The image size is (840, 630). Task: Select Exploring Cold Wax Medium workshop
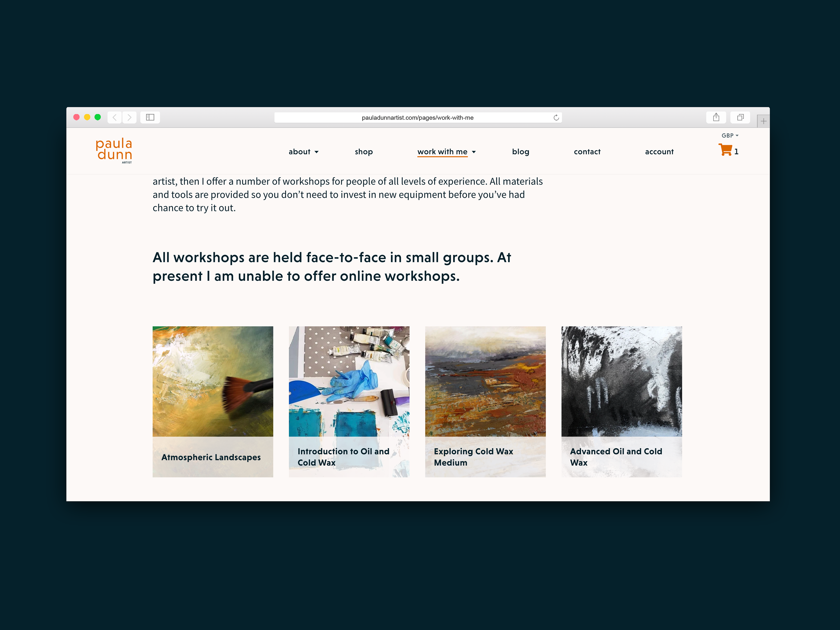(x=485, y=401)
